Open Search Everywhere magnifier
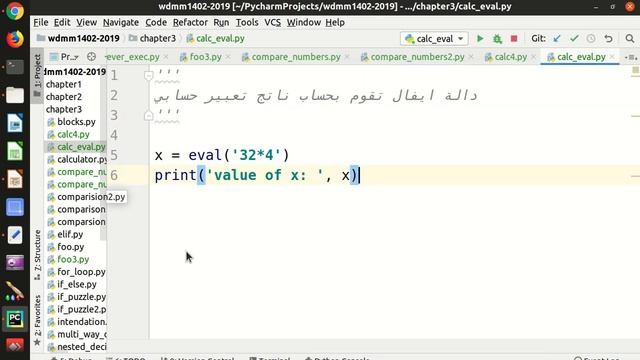The image size is (640, 360). pyautogui.click(x=630, y=39)
